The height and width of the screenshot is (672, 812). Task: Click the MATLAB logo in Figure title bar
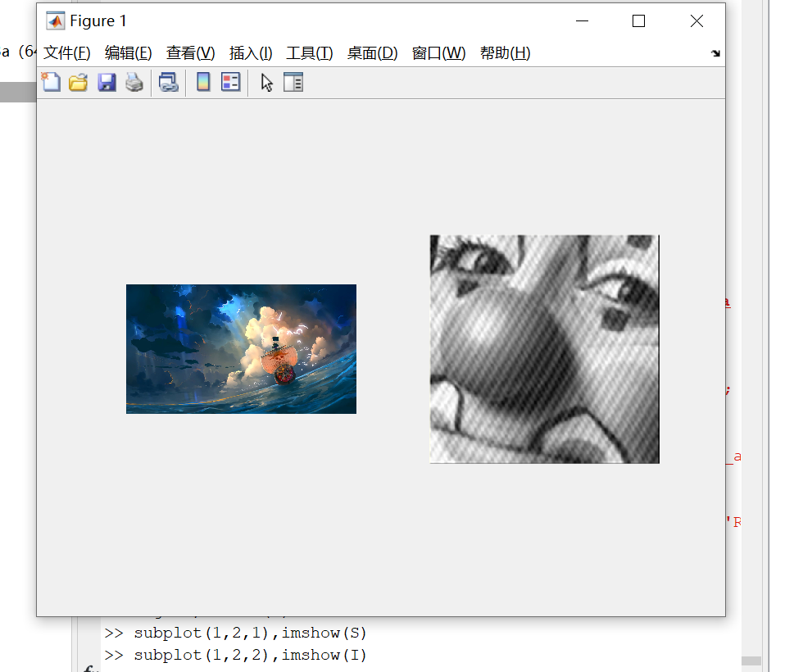point(56,21)
